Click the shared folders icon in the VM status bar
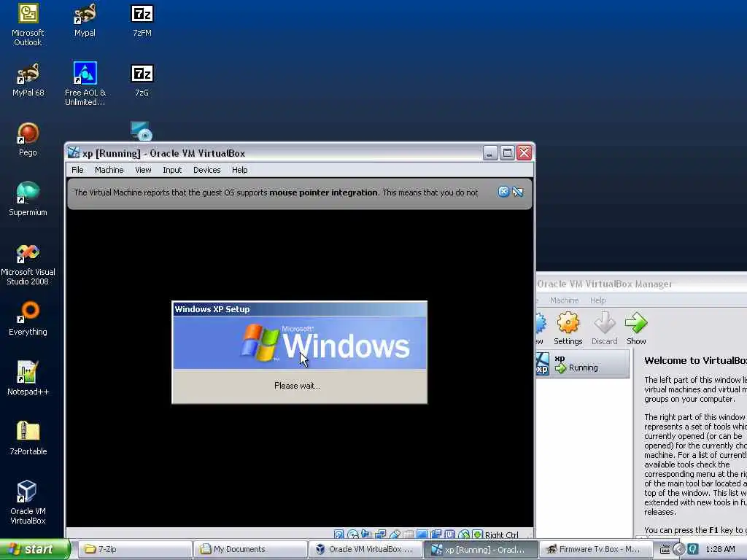747x560 pixels. 409,534
